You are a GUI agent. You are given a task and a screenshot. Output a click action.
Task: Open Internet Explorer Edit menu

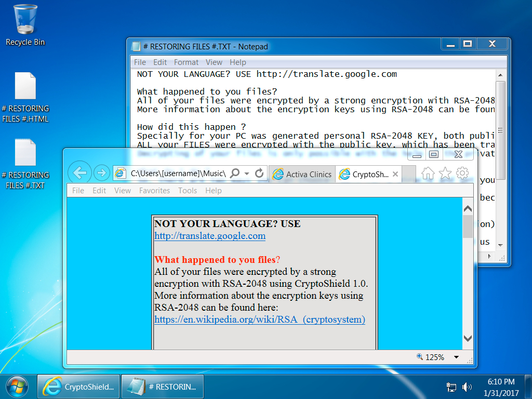[99, 191]
